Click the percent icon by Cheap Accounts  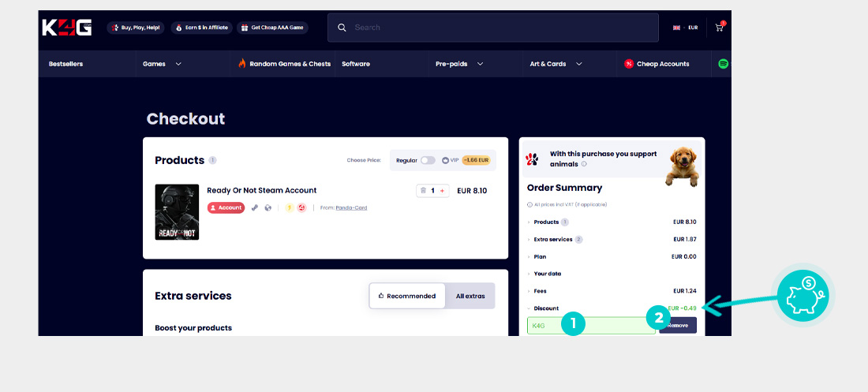pos(628,64)
